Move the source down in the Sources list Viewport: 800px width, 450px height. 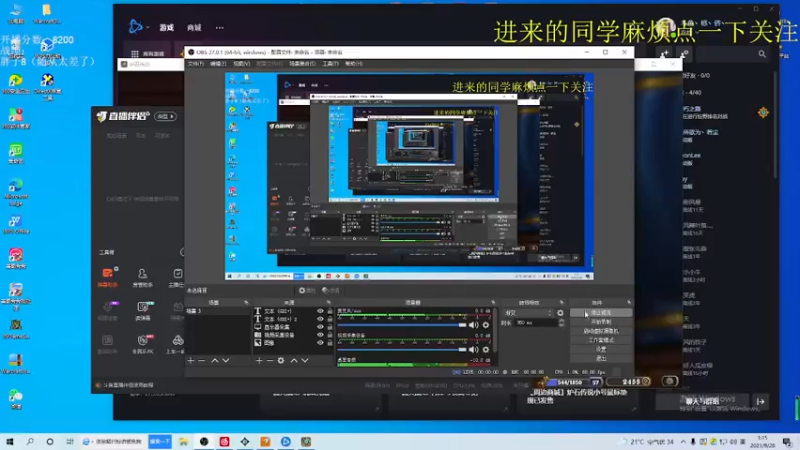[305, 361]
